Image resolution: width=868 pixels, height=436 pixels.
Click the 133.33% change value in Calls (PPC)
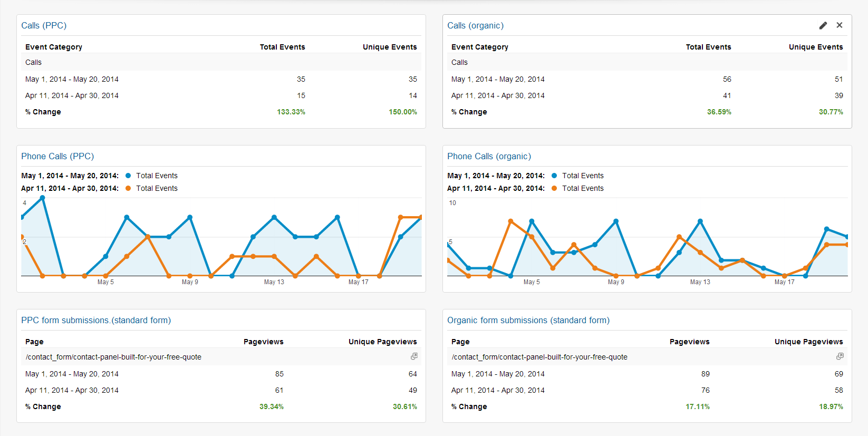pos(291,112)
